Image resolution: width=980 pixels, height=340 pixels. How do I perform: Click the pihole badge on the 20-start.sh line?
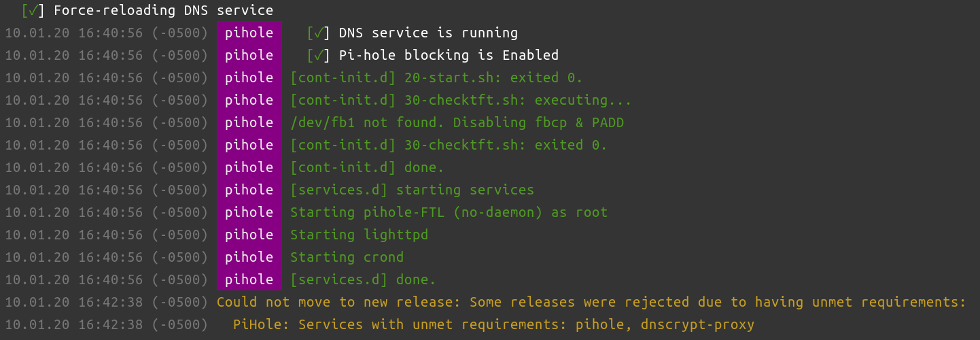click(x=249, y=78)
